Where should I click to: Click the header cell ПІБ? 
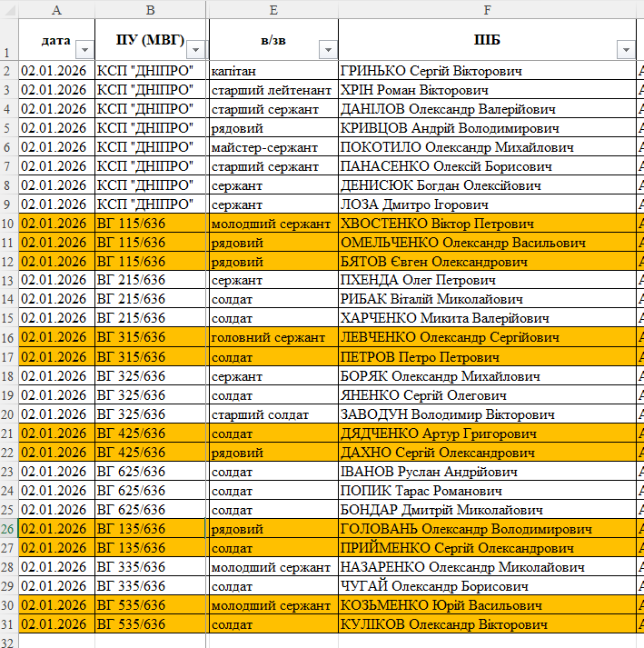click(x=487, y=40)
